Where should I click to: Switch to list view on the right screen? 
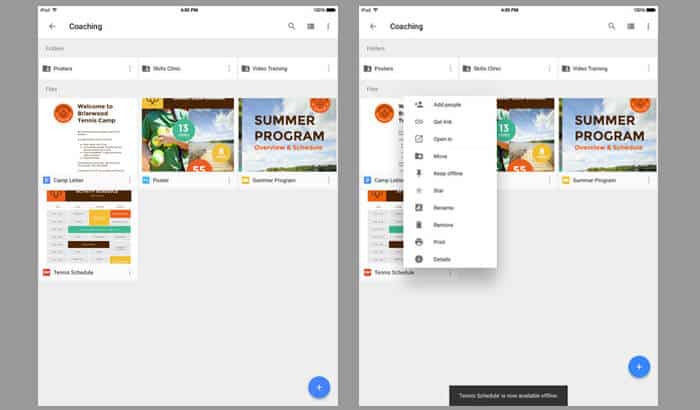(x=631, y=26)
